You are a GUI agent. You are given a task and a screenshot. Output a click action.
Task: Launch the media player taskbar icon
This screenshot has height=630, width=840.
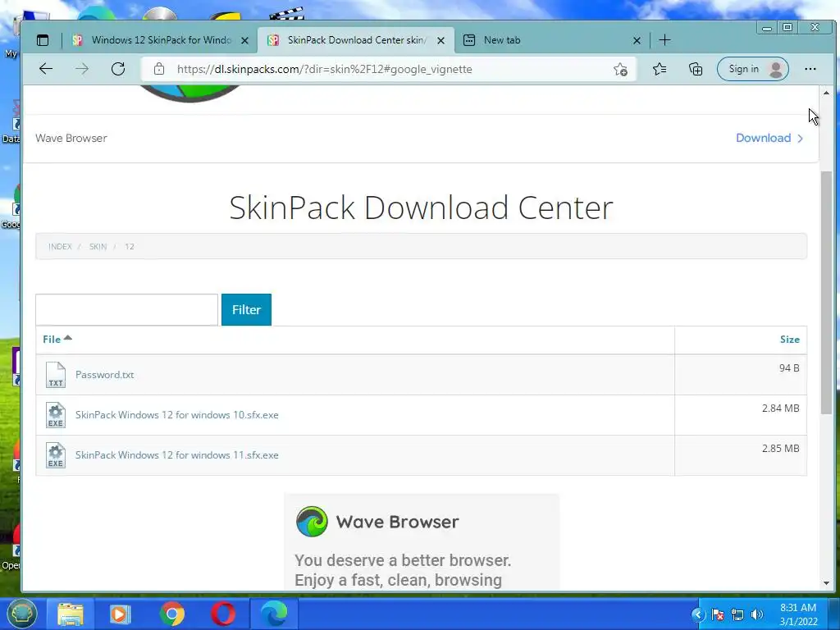[120, 614]
